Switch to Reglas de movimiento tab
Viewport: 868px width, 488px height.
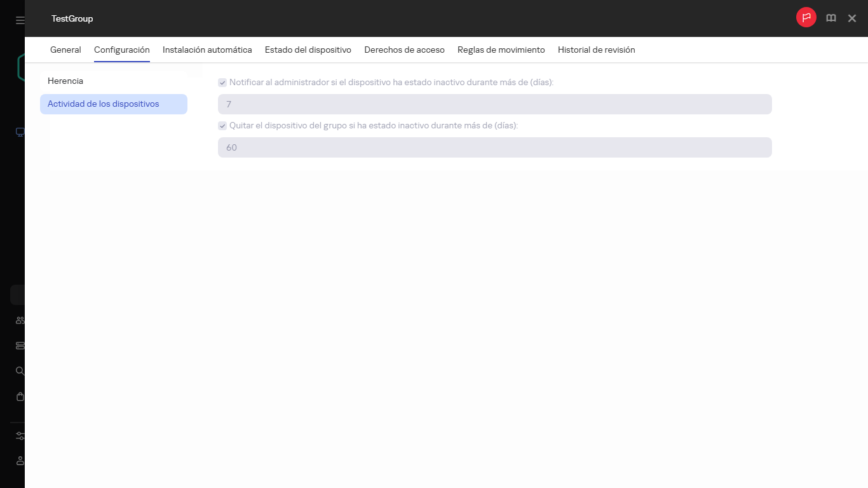click(501, 50)
